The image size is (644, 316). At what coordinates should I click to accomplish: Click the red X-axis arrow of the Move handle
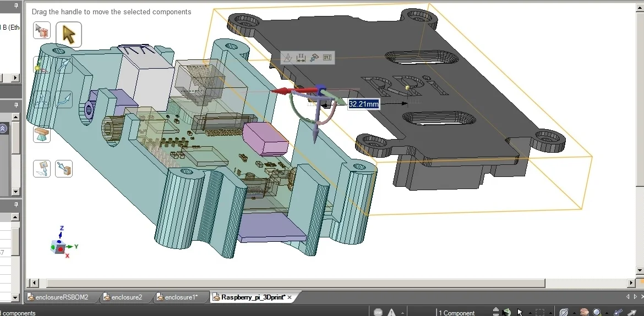coord(287,91)
